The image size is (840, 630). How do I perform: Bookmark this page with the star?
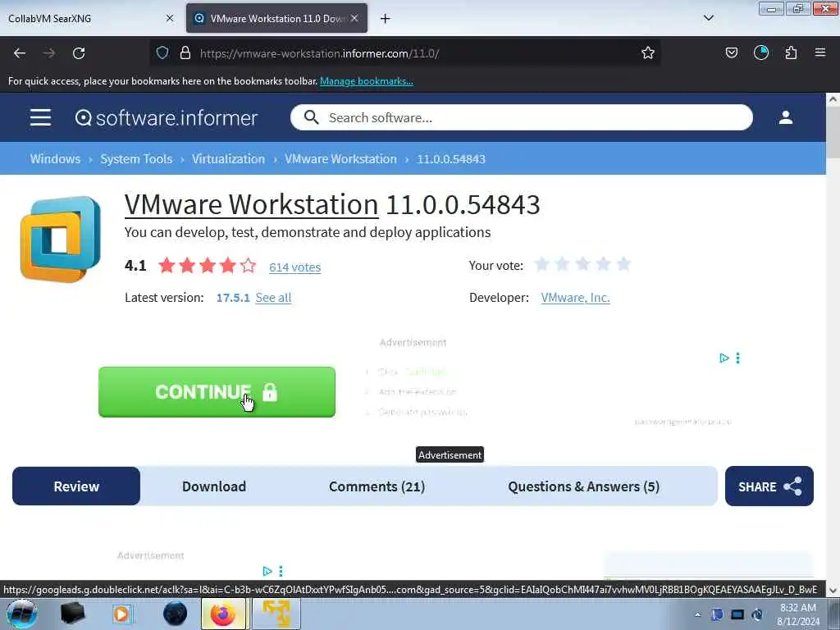(648, 52)
